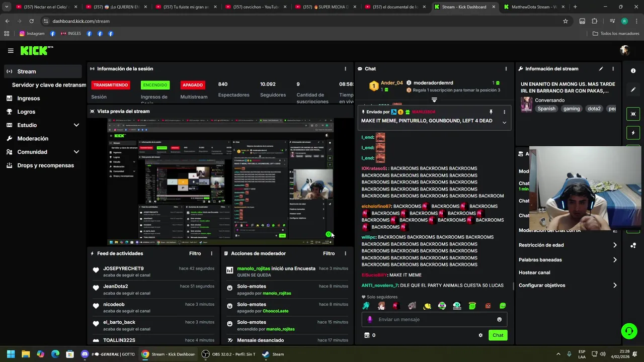Open chat settings gear icon

point(480,335)
